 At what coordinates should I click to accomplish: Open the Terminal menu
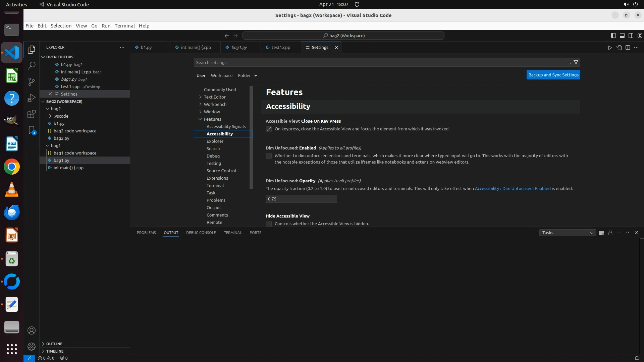coord(124,26)
